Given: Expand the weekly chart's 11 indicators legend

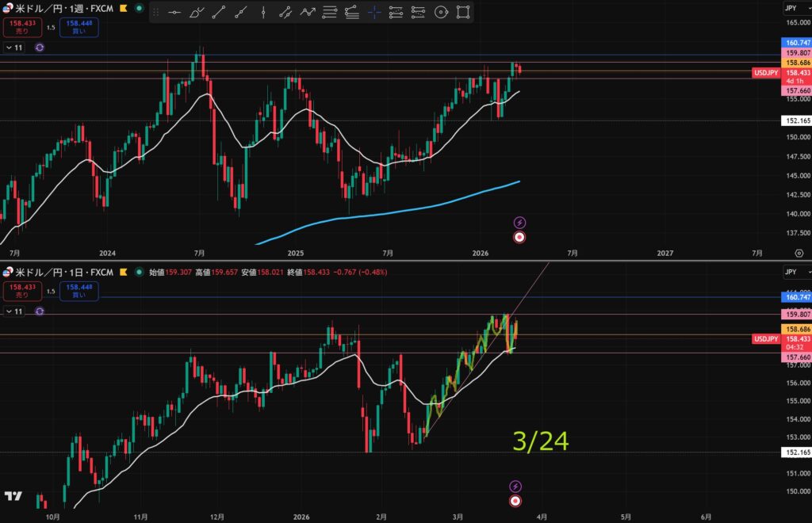Looking at the screenshot, I should 15,48.
